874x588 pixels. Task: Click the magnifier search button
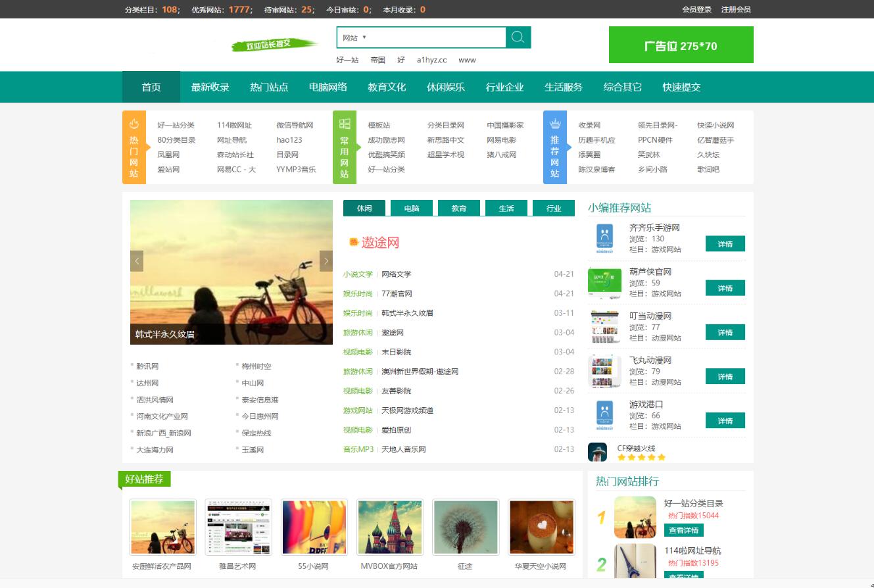[x=518, y=37]
